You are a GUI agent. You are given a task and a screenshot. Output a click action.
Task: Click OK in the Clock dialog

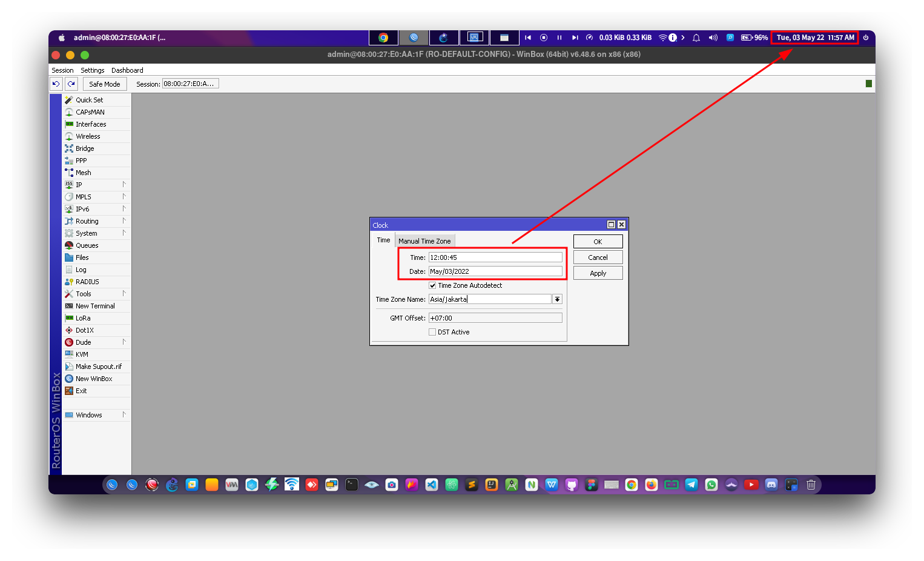(x=598, y=242)
